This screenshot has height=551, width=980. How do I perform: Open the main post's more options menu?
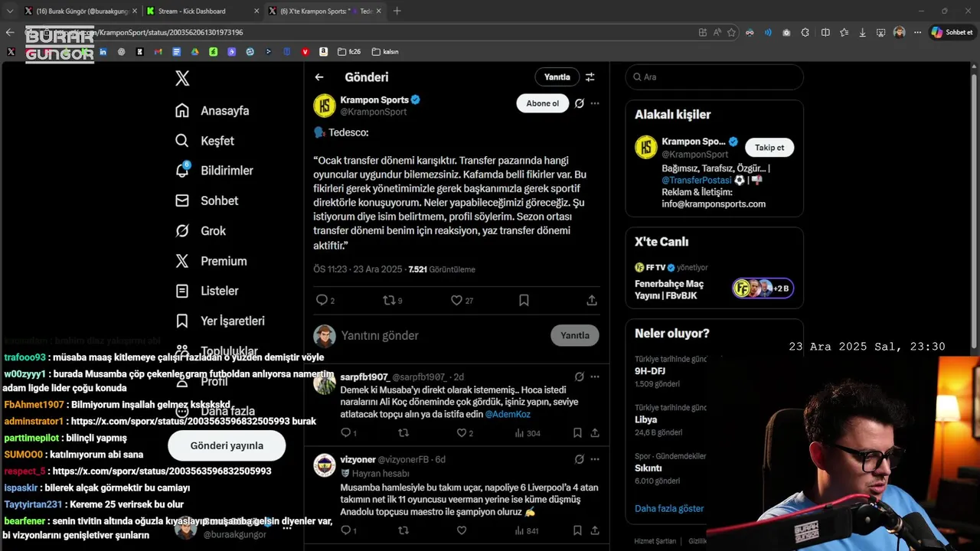click(595, 103)
